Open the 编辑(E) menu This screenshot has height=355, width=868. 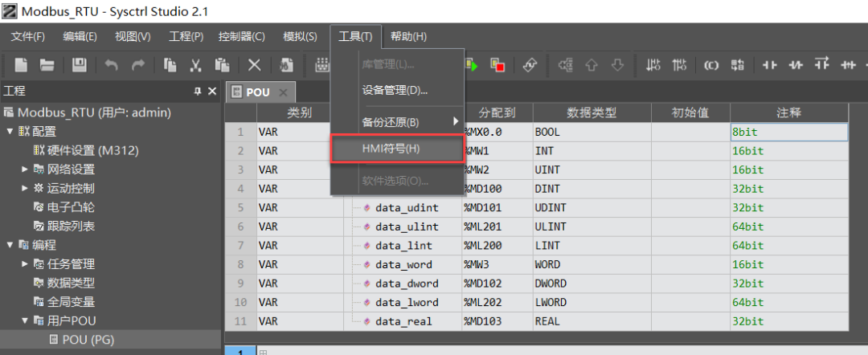tap(80, 36)
